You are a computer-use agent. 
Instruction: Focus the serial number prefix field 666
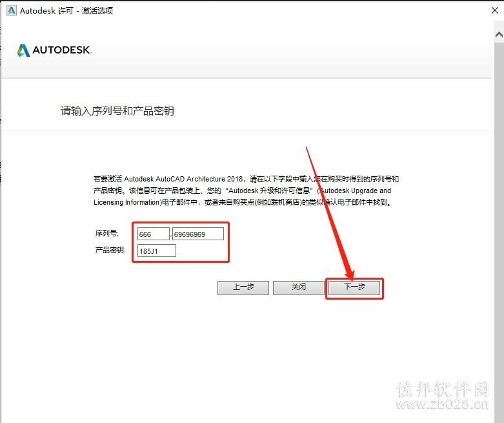tap(154, 234)
